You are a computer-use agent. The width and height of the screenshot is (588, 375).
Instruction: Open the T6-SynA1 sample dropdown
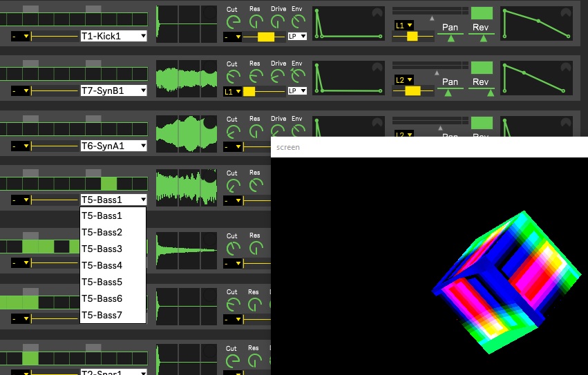(113, 146)
